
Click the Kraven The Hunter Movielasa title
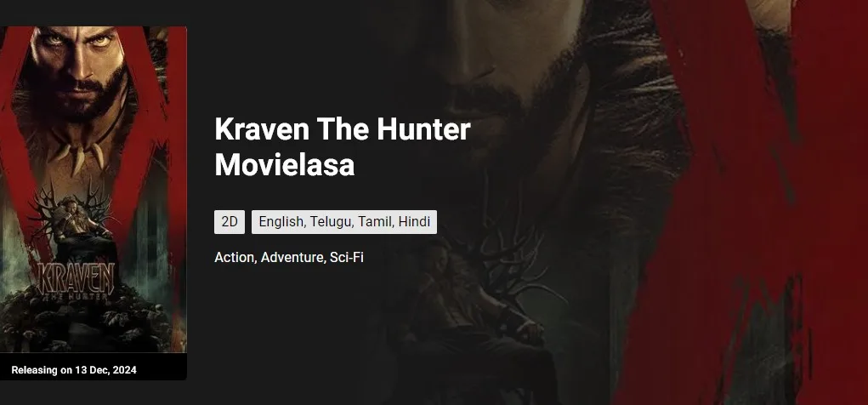click(x=342, y=147)
